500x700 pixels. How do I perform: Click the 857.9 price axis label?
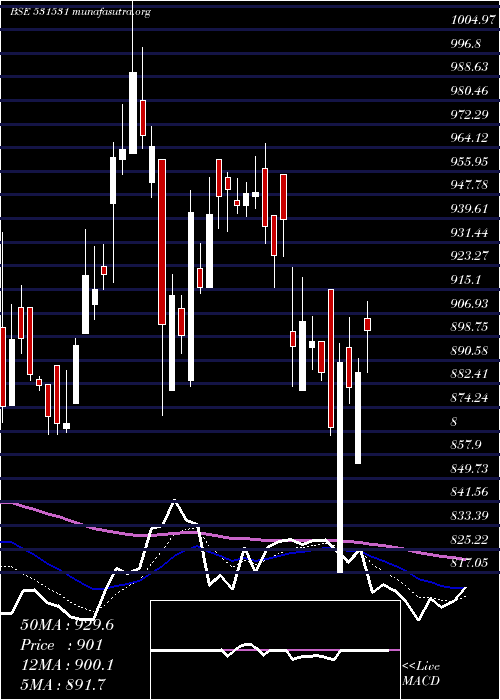(466, 445)
